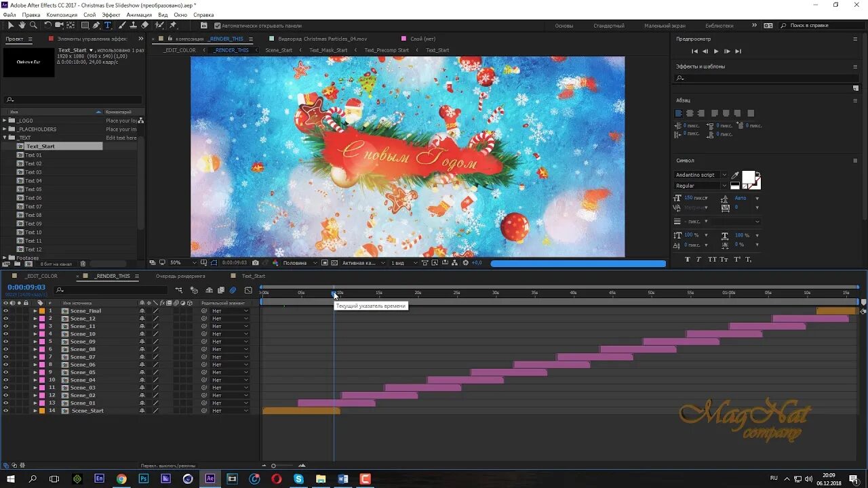Viewport: 868px width, 488px height.
Task: Select the Clone Stamp tool
Action: pyautogui.click(x=133, y=26)
